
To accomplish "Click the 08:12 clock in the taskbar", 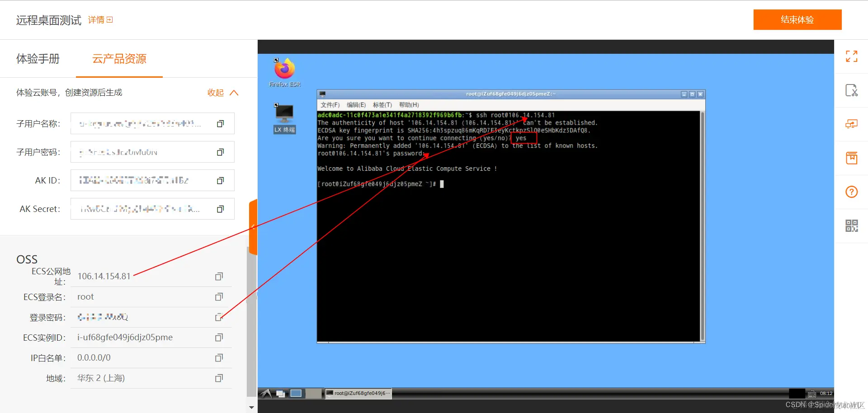I will (826, 394).
